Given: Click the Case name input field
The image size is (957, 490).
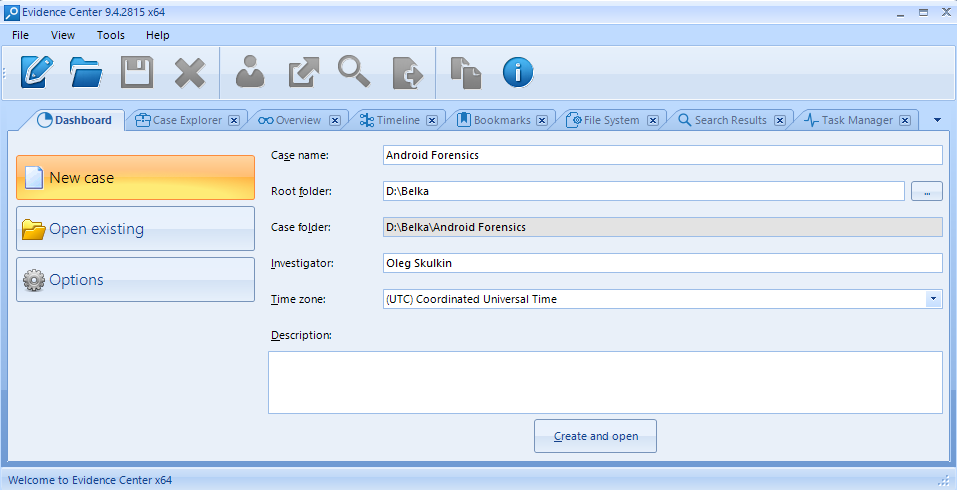Looking at the screenshot, I should [x=663, y=155].
